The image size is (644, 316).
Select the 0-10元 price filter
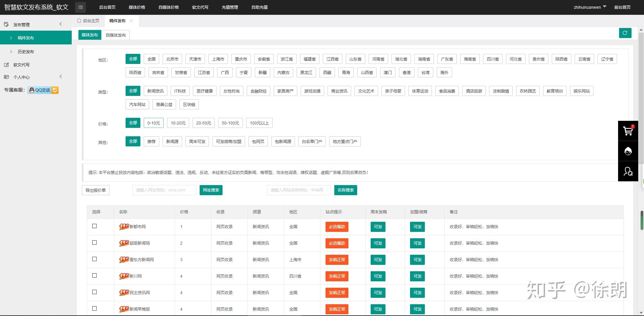click(x=154, y=123)
